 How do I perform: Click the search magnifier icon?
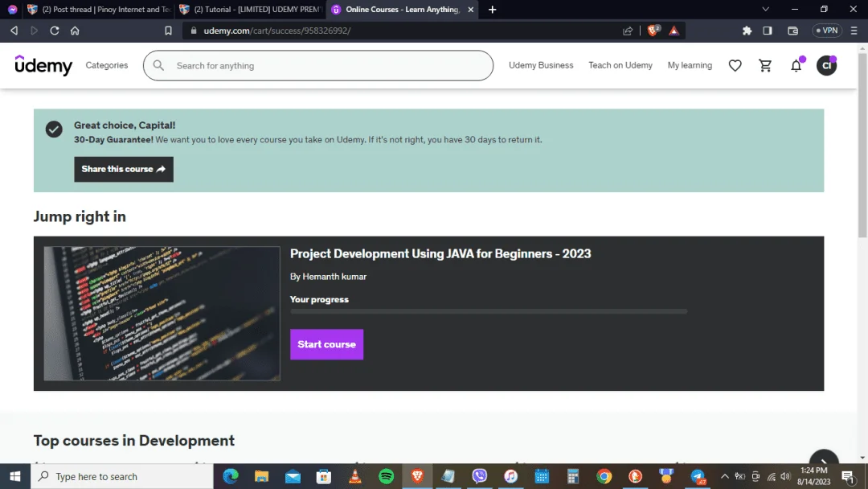[158, 65]
